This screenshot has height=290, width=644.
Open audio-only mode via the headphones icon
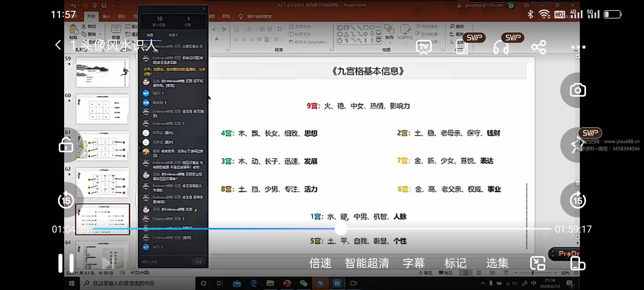[501, 46]
